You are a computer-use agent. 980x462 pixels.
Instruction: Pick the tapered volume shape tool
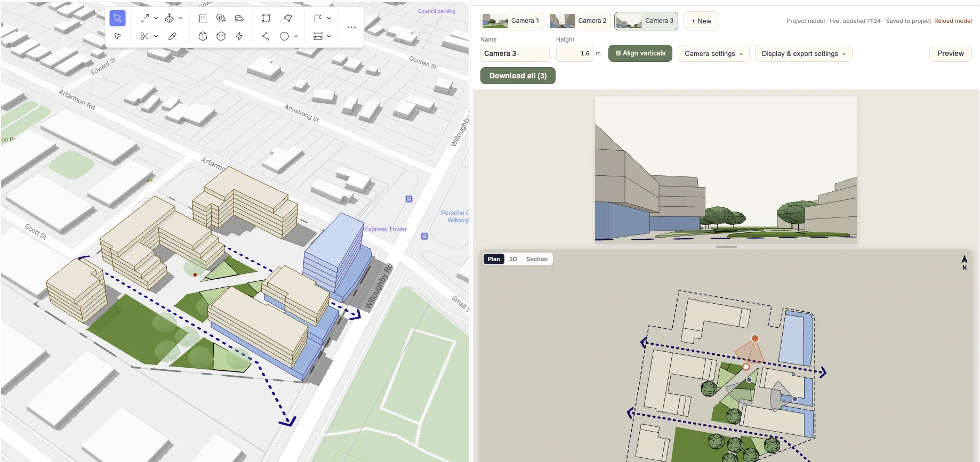pos(203,36)
